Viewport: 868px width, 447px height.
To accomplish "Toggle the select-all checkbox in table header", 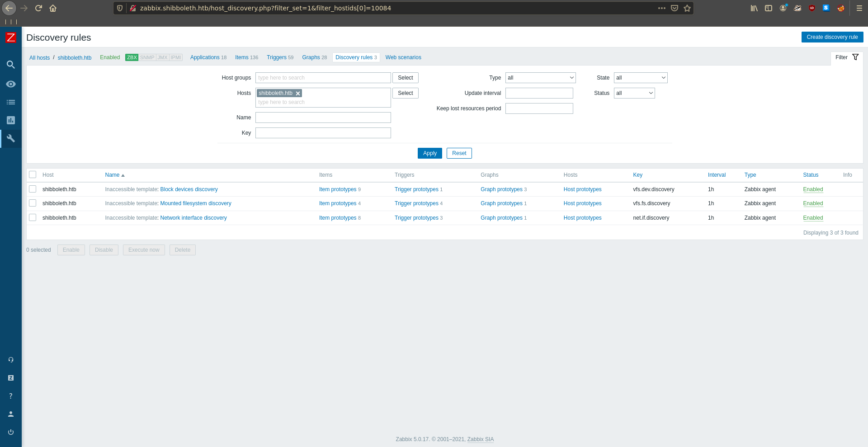I will (33, 174).
